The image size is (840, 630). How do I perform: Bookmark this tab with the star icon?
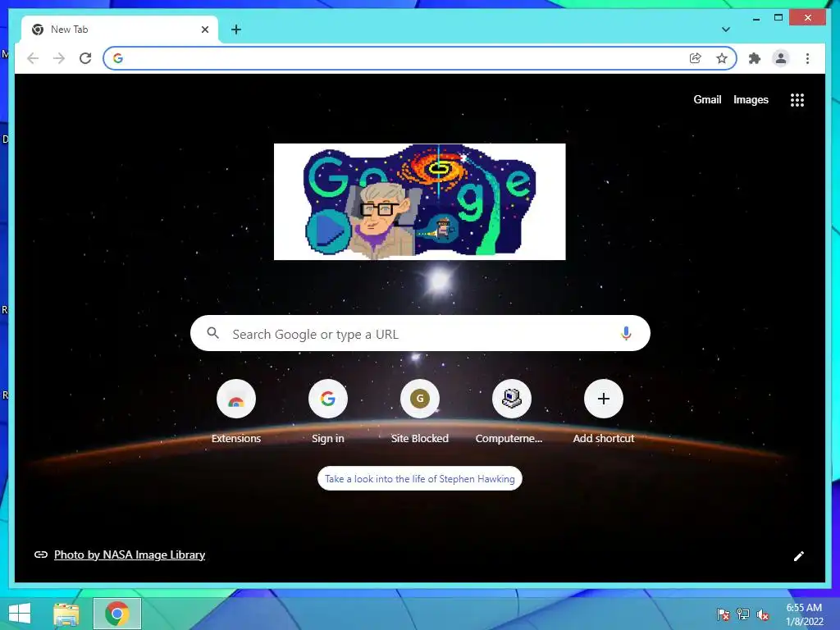point(722,58)
